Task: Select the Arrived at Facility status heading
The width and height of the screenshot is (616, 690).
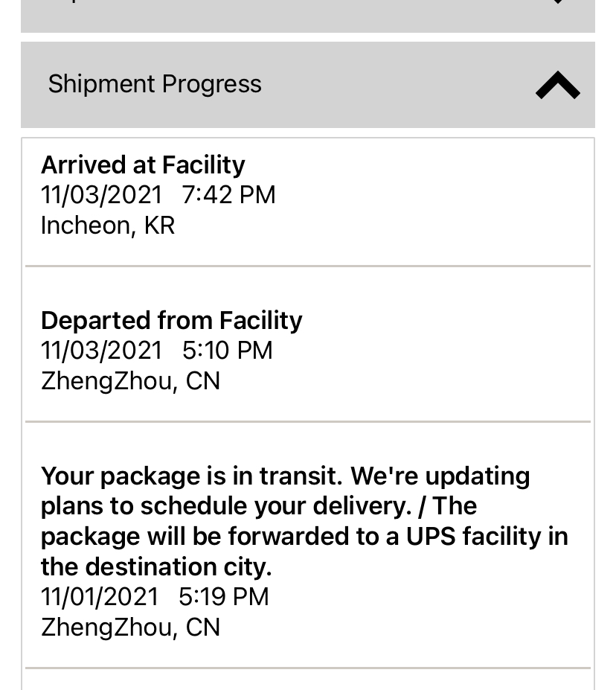Action: pos(143,164)
